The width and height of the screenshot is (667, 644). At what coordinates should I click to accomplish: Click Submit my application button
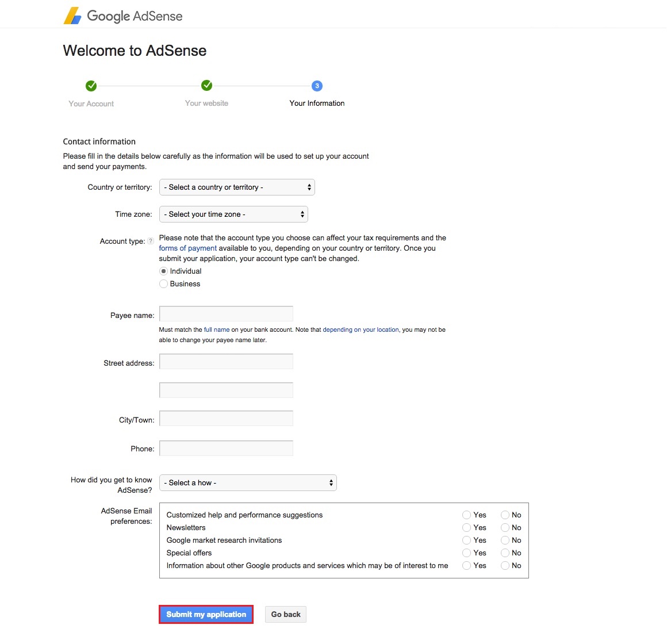[206, 614]
